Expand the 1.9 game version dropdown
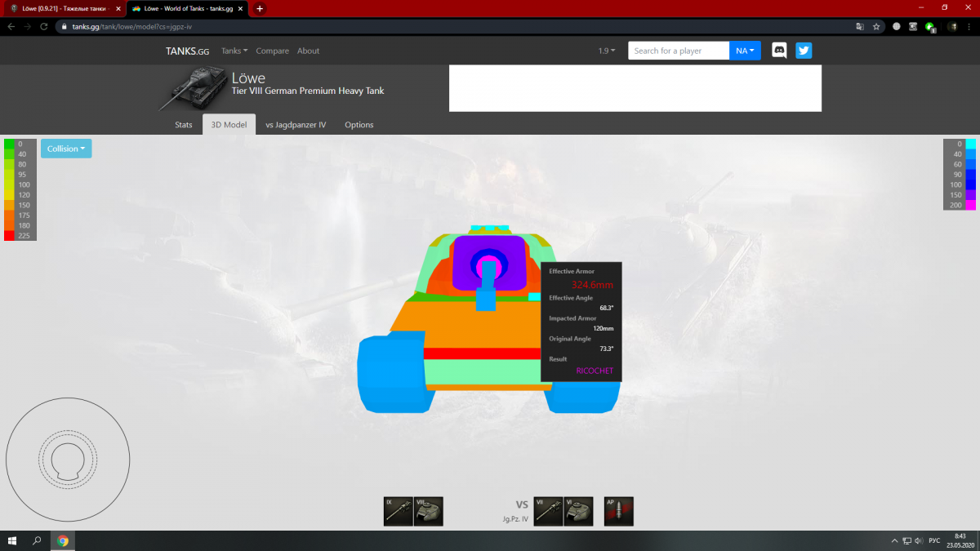980x551 pixels. (607, 51)
